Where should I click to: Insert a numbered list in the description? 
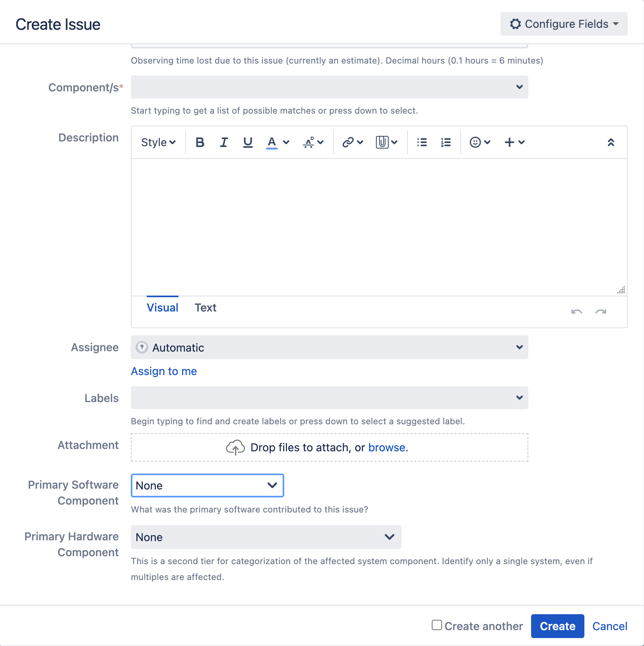(445, 142)
